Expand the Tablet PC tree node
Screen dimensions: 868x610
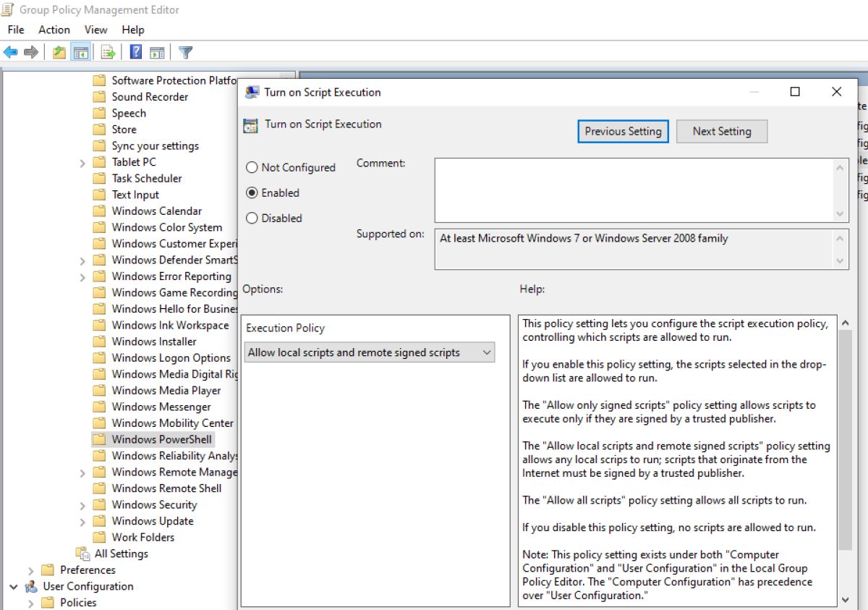82,163
